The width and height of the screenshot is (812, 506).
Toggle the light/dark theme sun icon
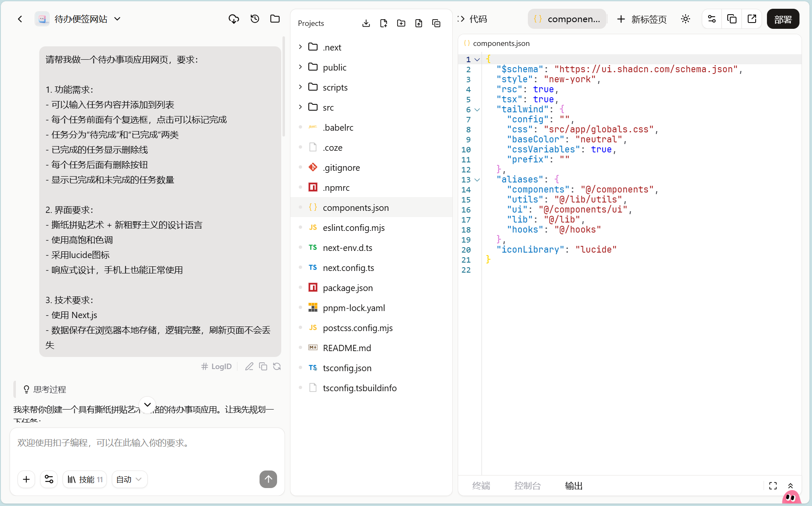[x=686, y=19]
